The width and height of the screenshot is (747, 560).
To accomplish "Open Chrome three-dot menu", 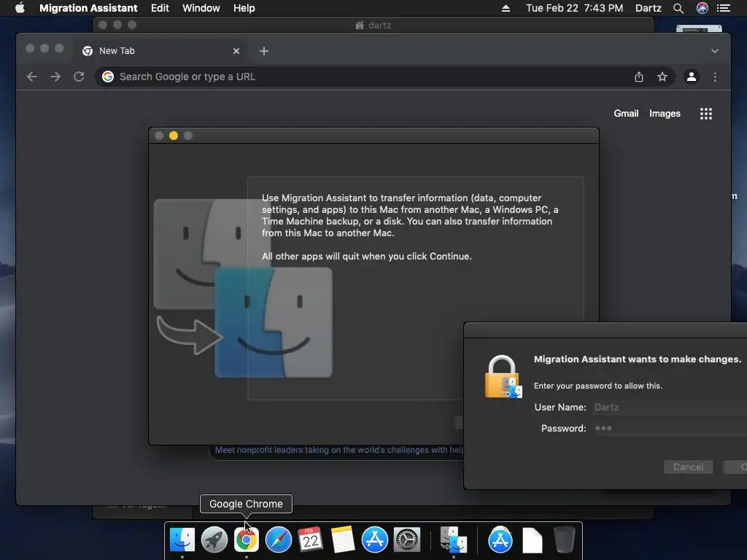I will coord(715,77).
